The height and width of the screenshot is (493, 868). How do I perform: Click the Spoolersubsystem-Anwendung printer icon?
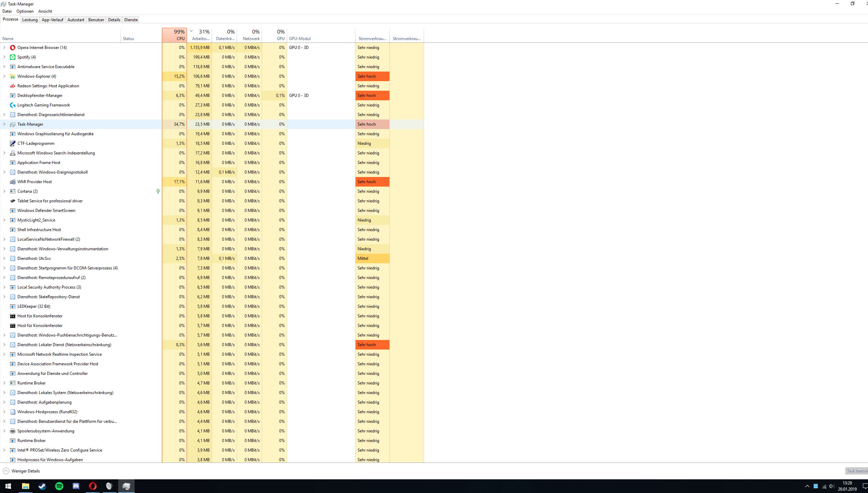13,431
